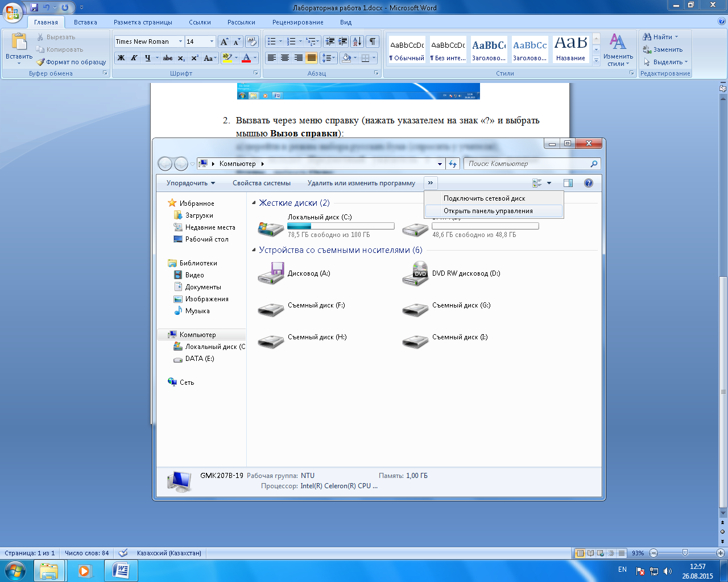Screen dimensions: 728x582
Task: Select Format Painter (Формат по образцу)
Action: pos(72,62)
